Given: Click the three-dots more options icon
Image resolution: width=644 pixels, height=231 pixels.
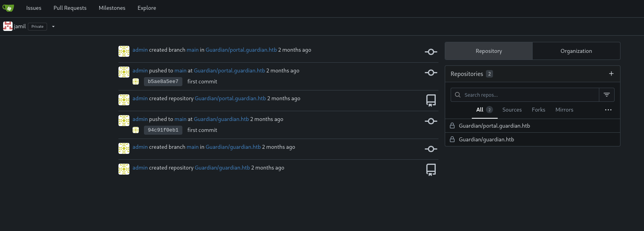Looking at the screenshot, I should pos(608,110).
